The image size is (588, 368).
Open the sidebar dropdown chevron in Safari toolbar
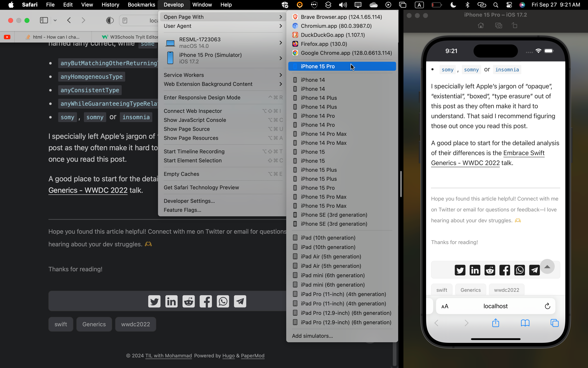click(55, 20)
